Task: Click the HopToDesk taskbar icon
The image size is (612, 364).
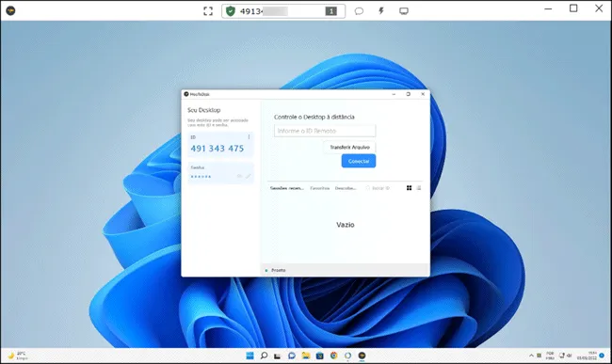Action: click(362, 356)
